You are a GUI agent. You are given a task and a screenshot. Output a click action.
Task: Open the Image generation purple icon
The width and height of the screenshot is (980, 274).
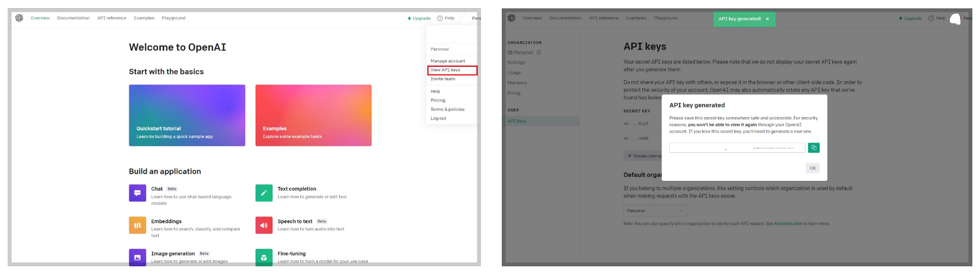point(137,257)
